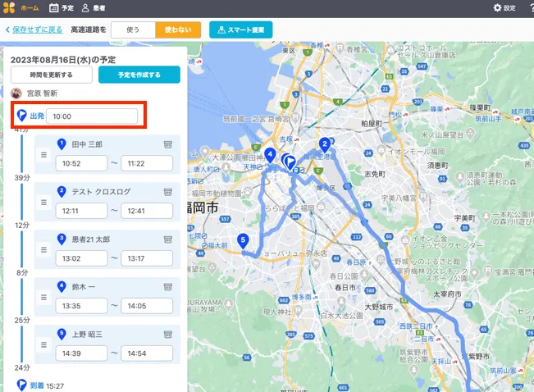The height and width of the screenshot is (392, 534).
Task: Click start time 12:11 field
Action: coord(81,211)
